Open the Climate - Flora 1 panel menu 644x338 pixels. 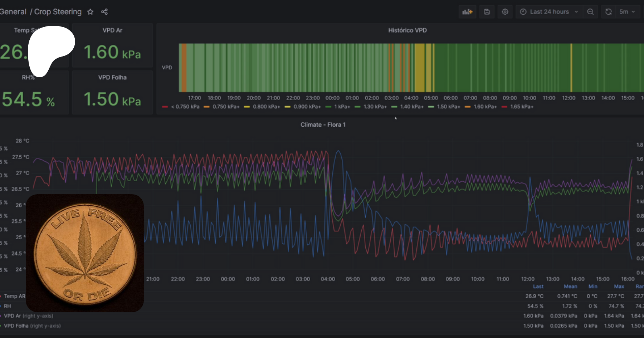click(323, 125)
